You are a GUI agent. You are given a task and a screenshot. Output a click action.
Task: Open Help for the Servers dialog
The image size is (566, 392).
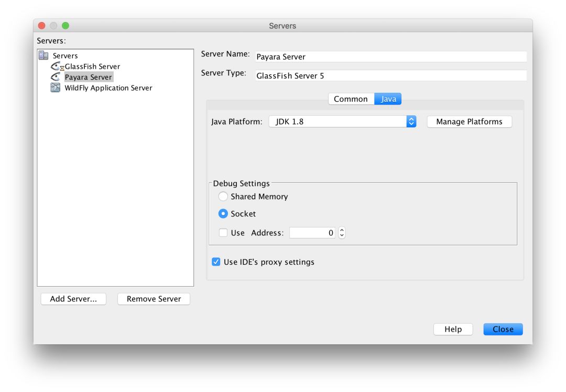pyautogui.click(x=453, y=329)
